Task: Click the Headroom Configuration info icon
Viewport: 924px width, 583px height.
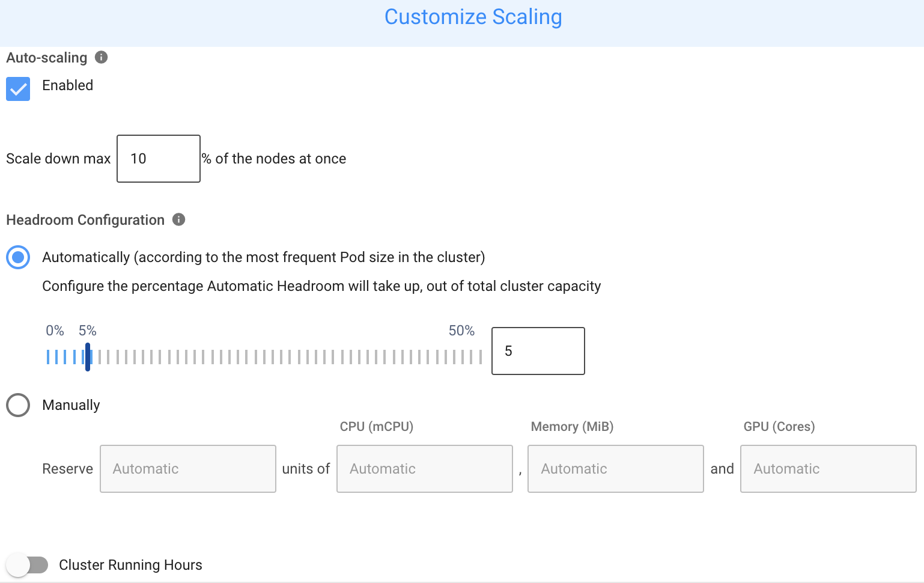Action: (178, 219)
